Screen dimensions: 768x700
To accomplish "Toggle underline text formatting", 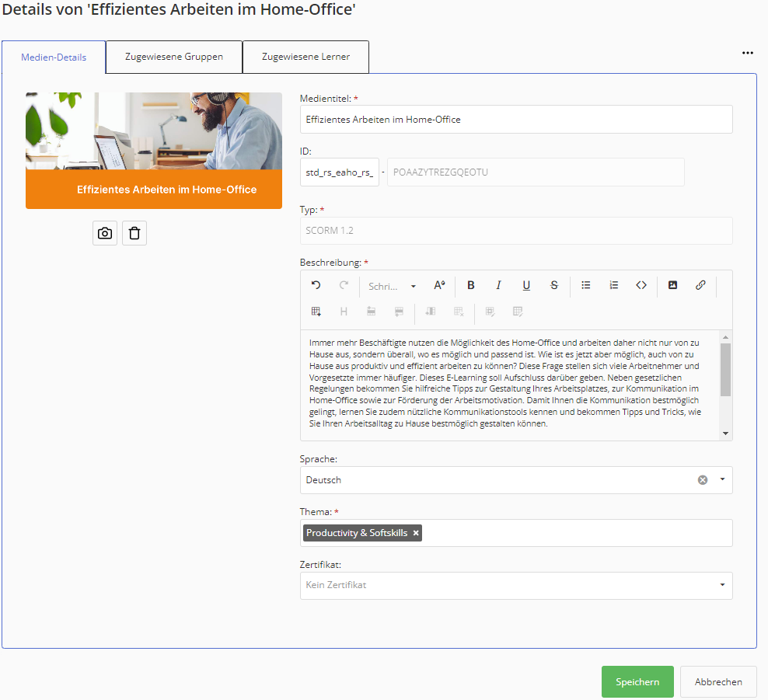I will click(526, 285).
